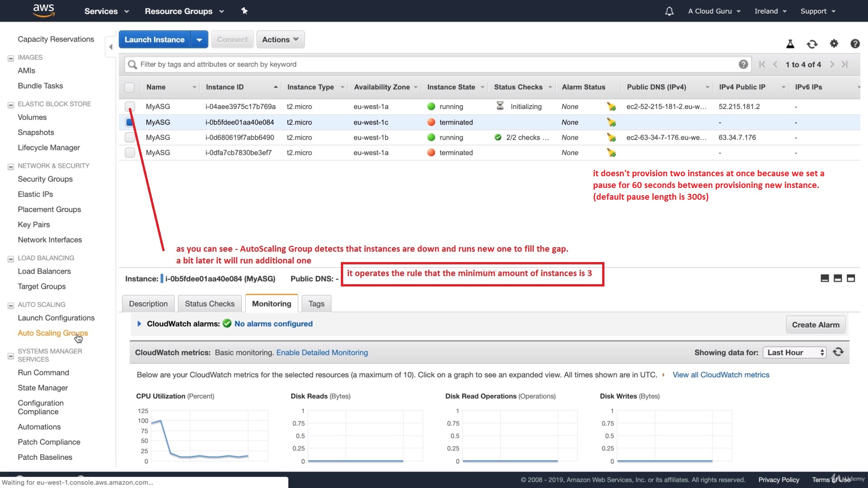Image resolution: width=868 pixels, height=488 pixels.
Task: Click the instance filter search field
Action: [434, 65]
